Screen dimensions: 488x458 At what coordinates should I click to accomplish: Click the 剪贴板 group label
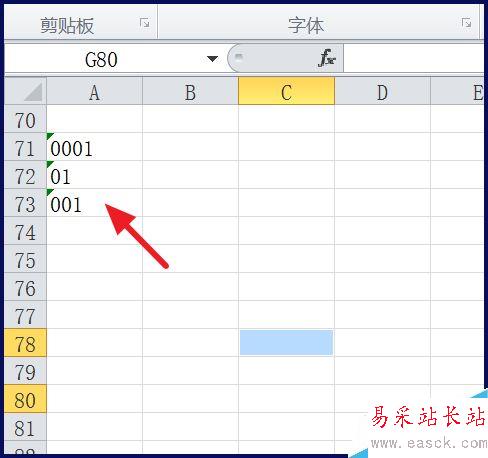coord(67,26)
